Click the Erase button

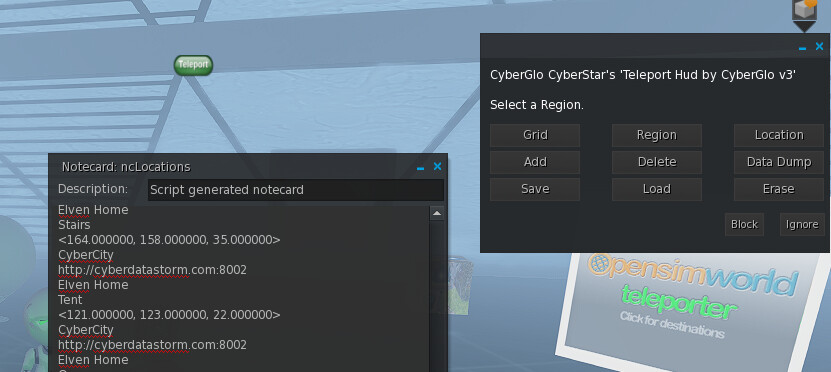779,189
